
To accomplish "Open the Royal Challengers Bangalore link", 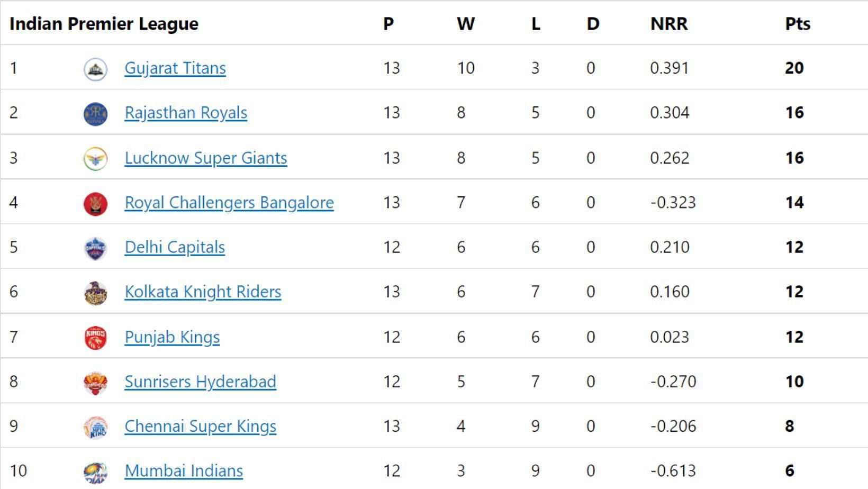I will (229, 203).
